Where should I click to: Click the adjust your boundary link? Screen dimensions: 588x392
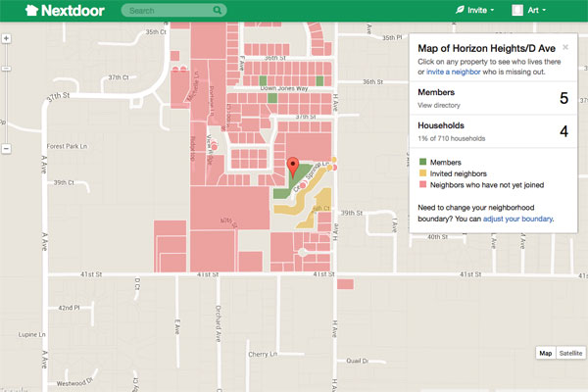tap(517, 219)
